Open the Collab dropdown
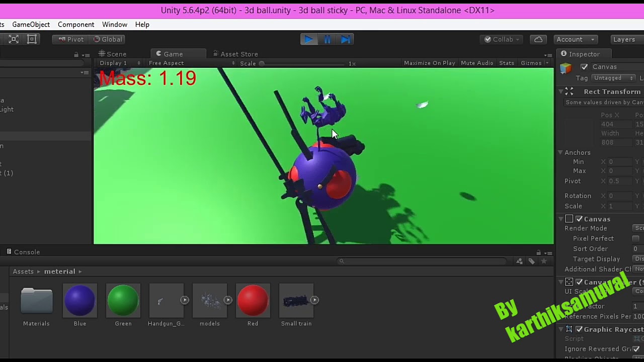 pos(502,39)
